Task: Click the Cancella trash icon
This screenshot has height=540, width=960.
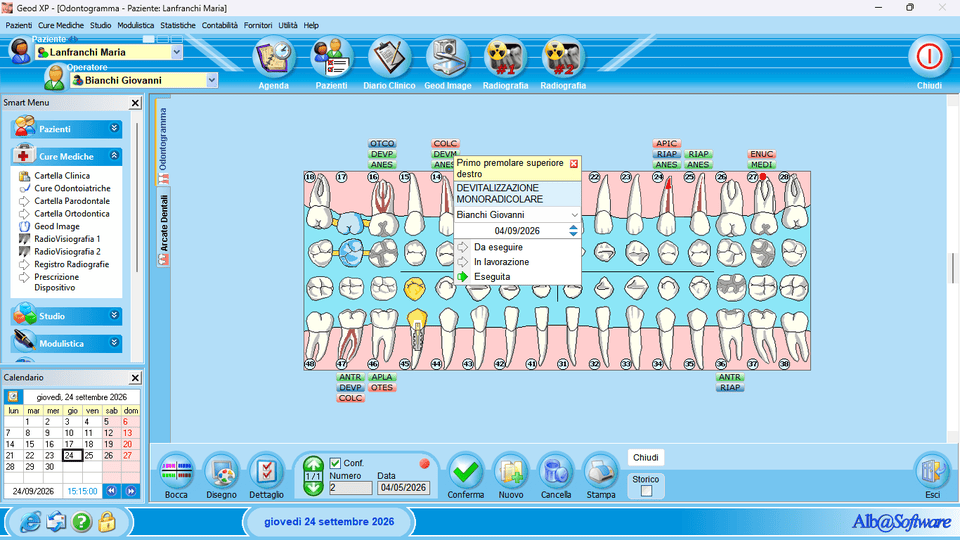Action: [x=556, y=471]
